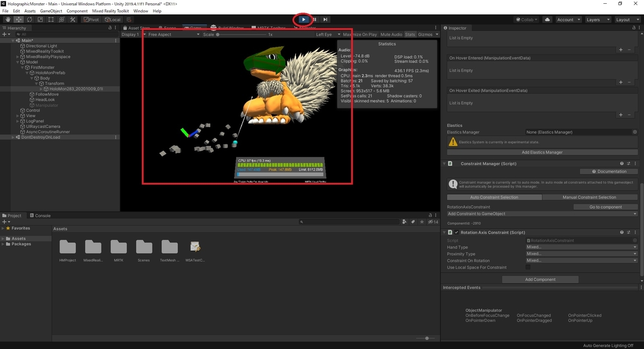The height and width of the screenshot is (349, 644).
Task: Open Constraint Manager help icon
Action: coord(622,163)
